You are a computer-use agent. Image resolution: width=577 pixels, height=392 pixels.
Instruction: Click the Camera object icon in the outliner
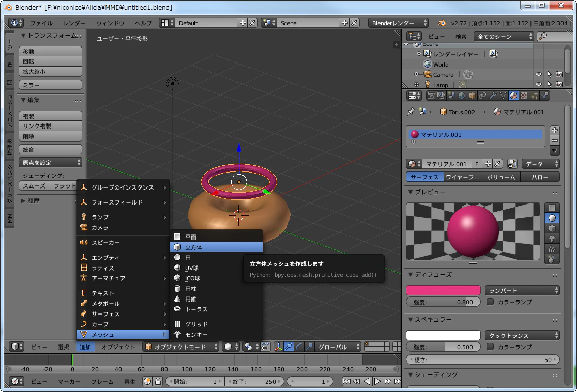pyautogui.click(x=427, y=74)
